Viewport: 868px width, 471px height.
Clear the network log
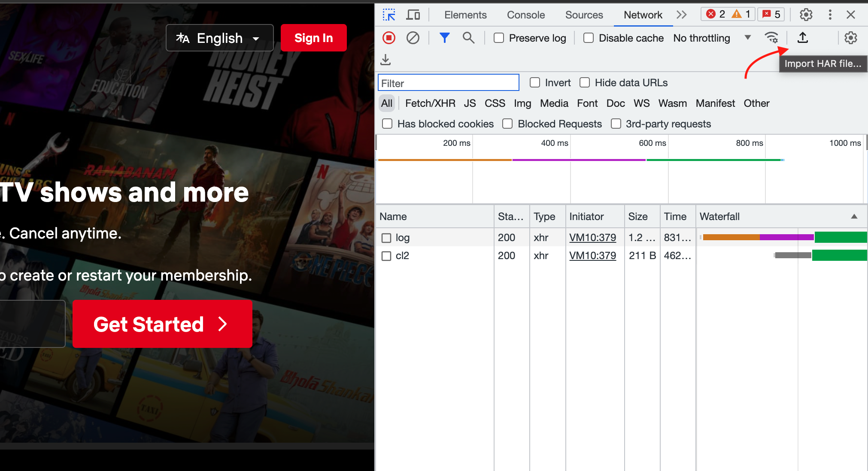click(x=413, y=38)
